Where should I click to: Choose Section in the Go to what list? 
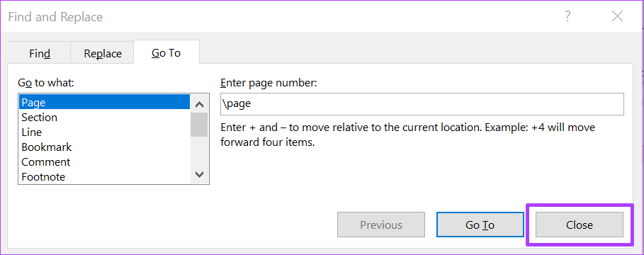[x=105, y=118]
